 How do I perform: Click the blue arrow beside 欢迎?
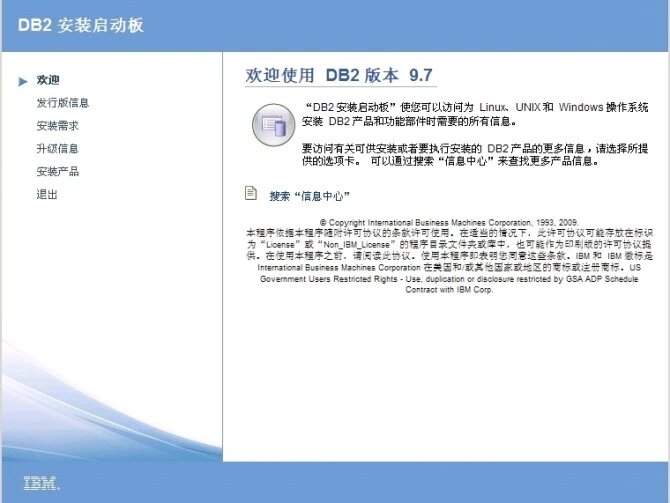[23, 81]
